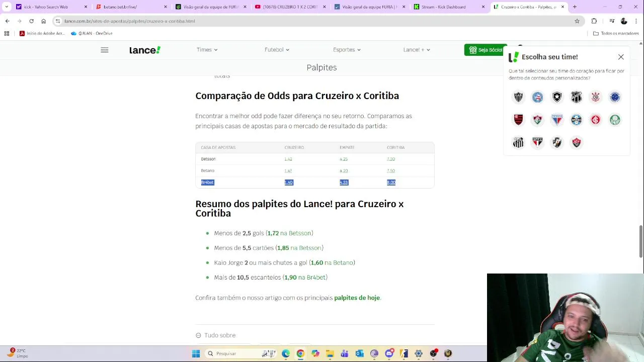Click the page vertical scrollbar thumb

coord(640,241)
